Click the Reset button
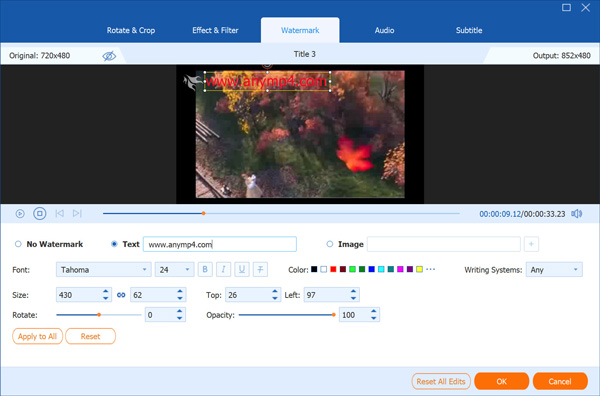The image size is (600, 396). coord(90,336)
